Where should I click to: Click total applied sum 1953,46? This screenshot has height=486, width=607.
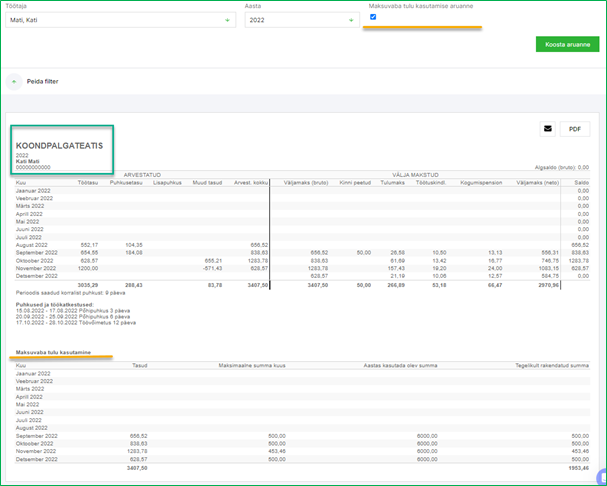pyautogui.click(x=579, y=468)
